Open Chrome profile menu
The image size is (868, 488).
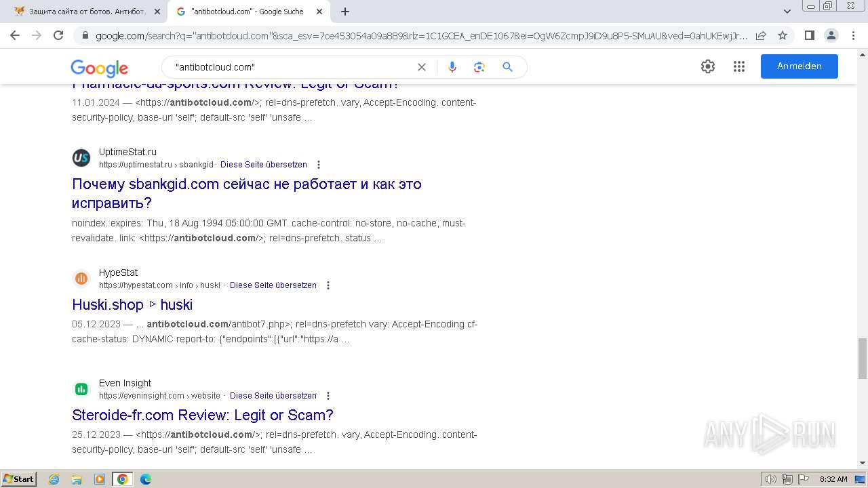pos(831,35)
